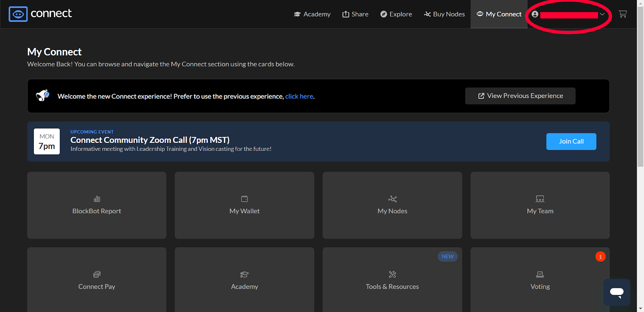Image resolution: width=644 pixels, height=312 pixels.
Task: Open the BlockBot Report card
Action: 97,205
